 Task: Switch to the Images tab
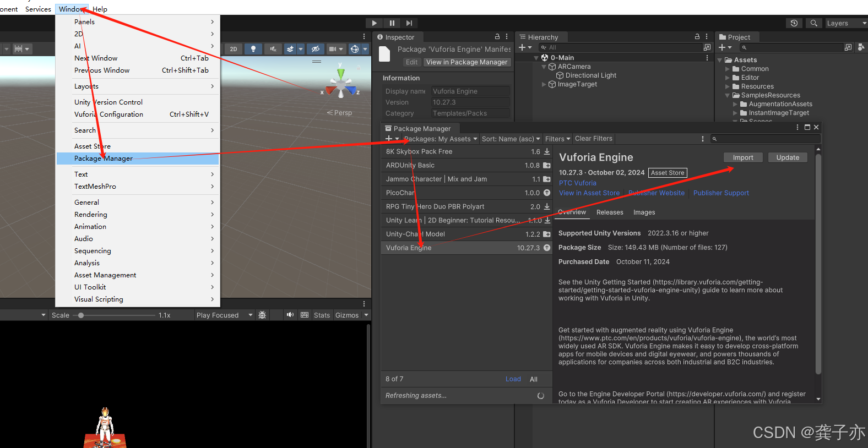pyautogui.click(x=644, y=212)
